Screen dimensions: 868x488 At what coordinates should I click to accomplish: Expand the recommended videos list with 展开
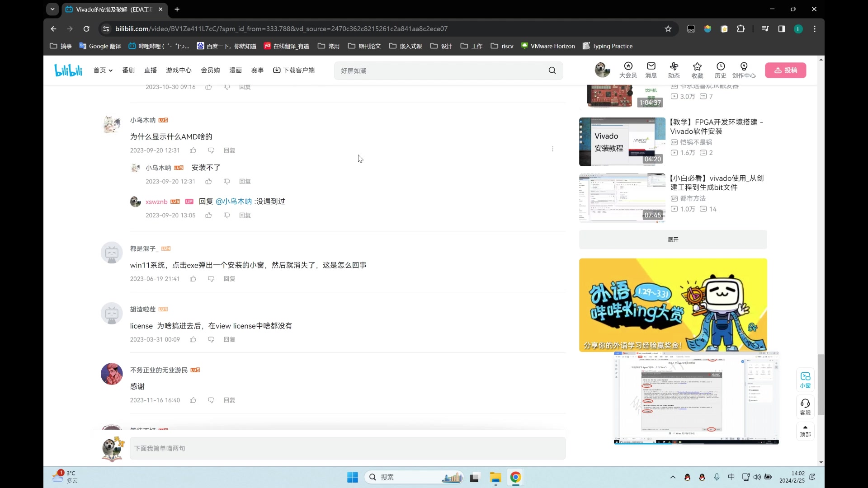[673, 239]
